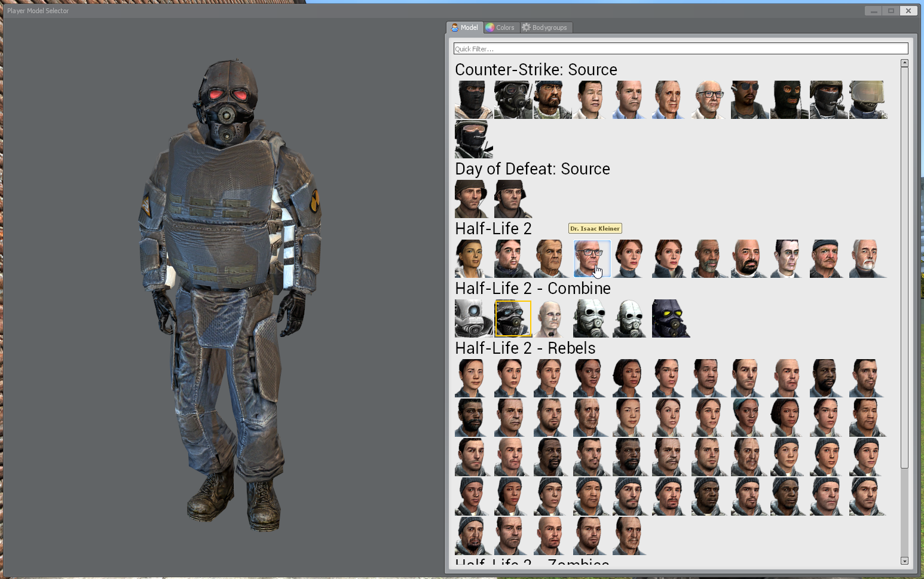The height and width of the screenshot is (579, 924).
Task: Select the CS:S helmeted model wearing goggles
Action: 474,139
